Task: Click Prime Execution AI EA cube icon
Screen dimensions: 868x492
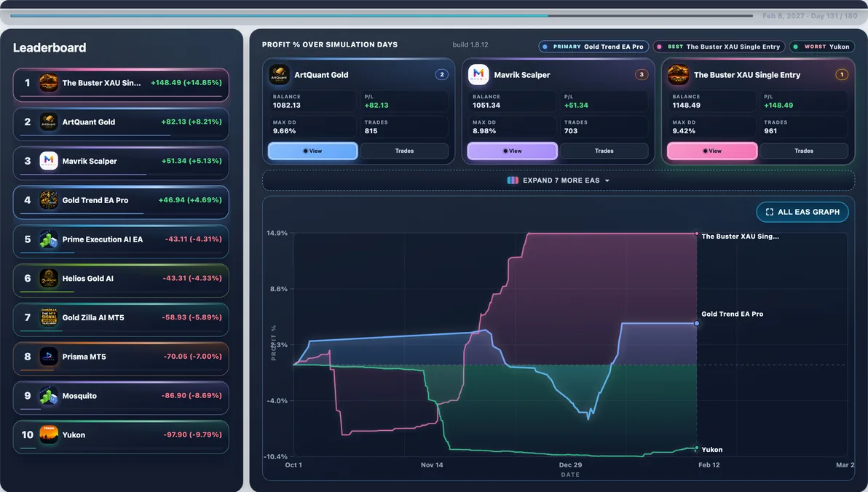Action: [49, 239]
